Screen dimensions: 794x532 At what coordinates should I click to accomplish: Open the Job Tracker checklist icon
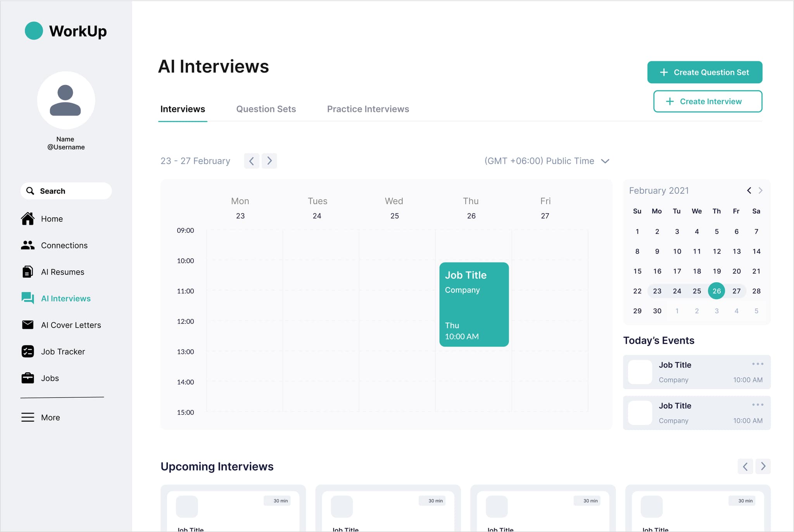(x=28, y=351)
